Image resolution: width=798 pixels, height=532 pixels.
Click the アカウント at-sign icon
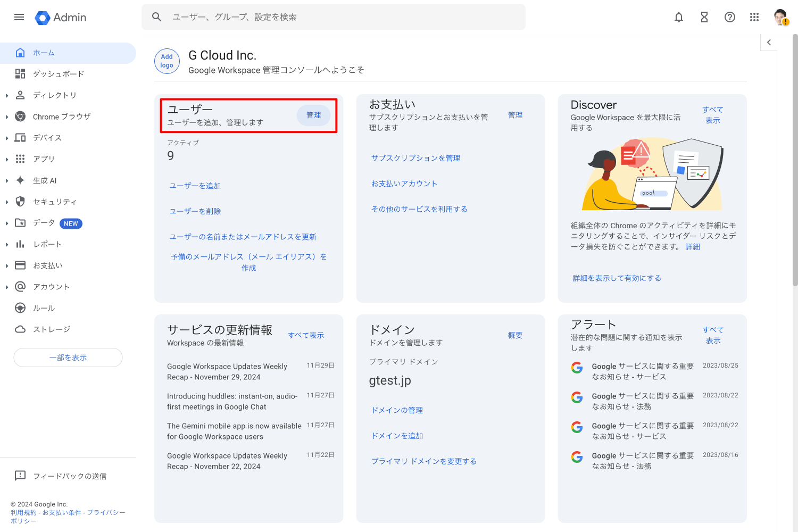(x=20, y=287)
